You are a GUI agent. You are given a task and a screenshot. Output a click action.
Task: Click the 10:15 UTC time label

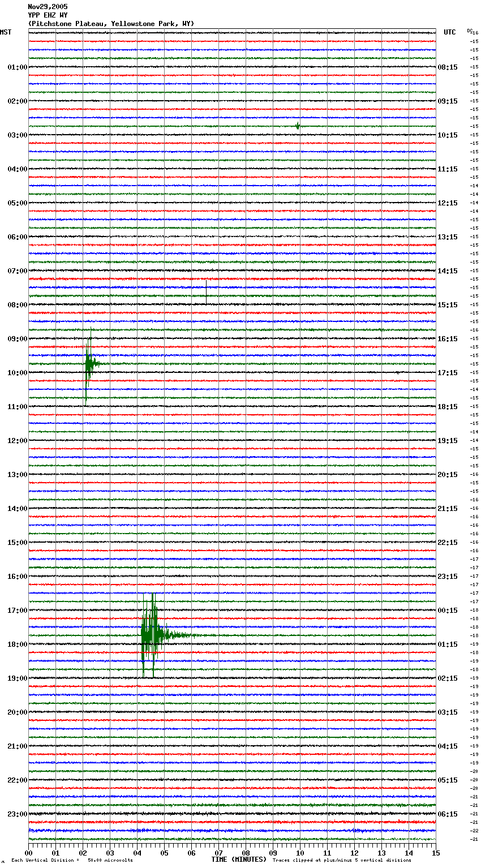coord(448,135)
